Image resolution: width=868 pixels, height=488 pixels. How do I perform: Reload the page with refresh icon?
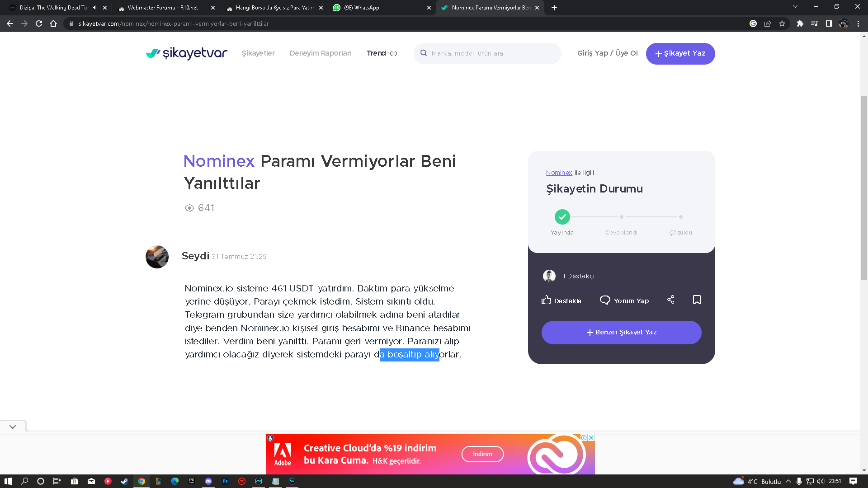click(x=39, y=23)
